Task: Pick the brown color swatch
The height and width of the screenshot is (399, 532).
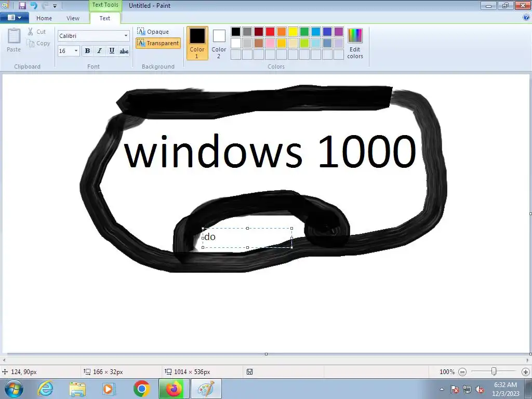Action: pyautogui.click(x=259, y=43)
